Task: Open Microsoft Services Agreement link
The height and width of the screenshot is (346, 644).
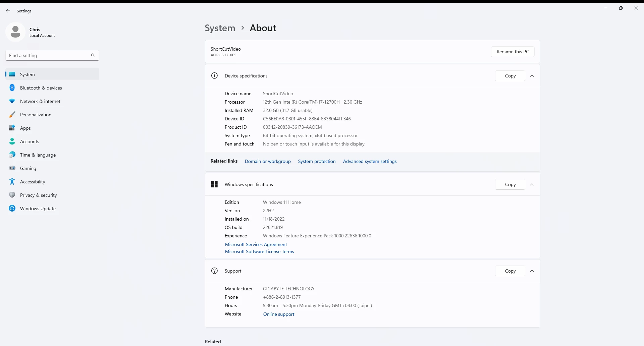Action: (256, 244)
